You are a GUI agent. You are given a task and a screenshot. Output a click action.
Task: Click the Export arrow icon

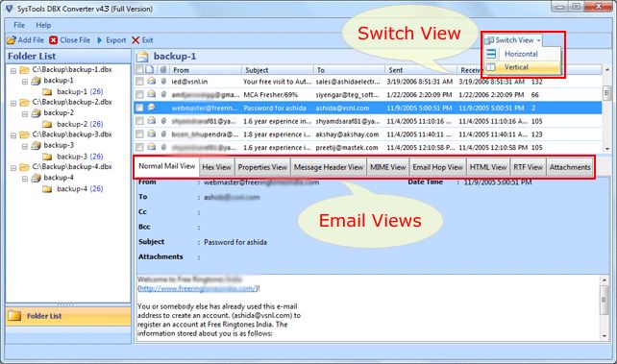pyautogui.click(x=100, y=40)
